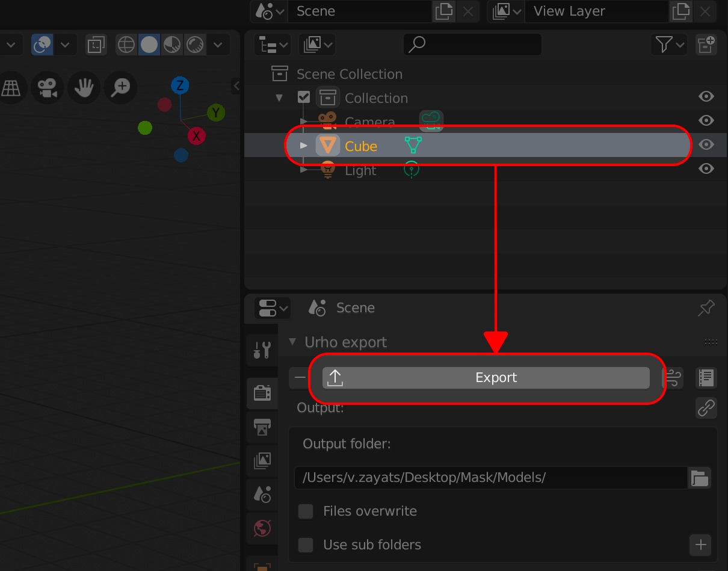This screenshot has width=728, height=571.
Task: Open the outliner filter dropdown
Action: [x=668, y=45]
